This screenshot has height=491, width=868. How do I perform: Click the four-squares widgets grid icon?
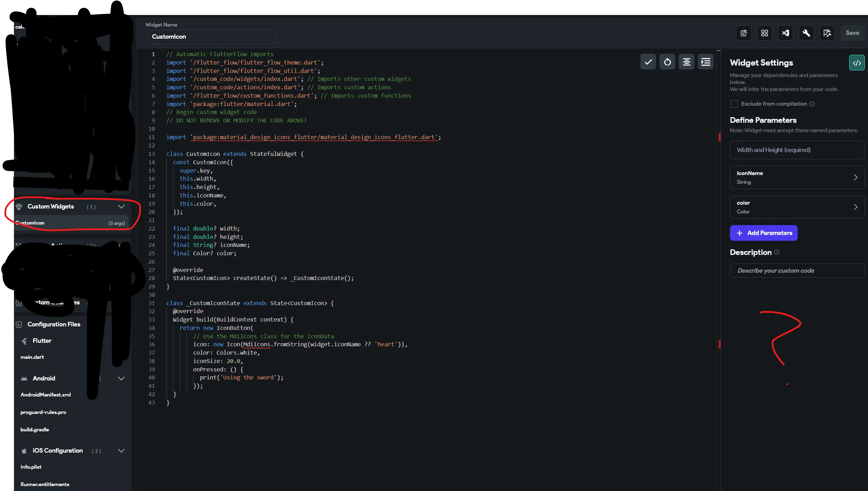[x=764, y=33]
